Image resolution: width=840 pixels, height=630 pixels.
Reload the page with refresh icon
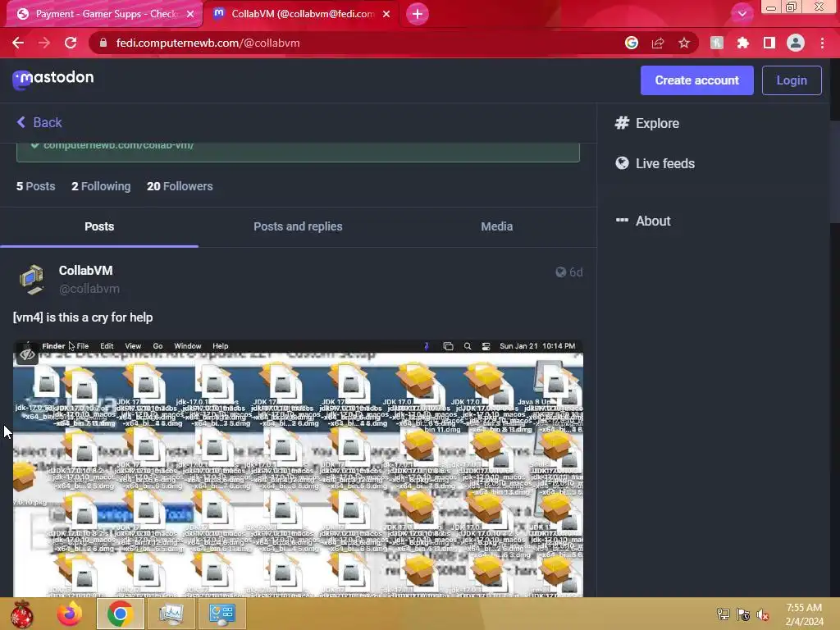click(x=71, y=43)
